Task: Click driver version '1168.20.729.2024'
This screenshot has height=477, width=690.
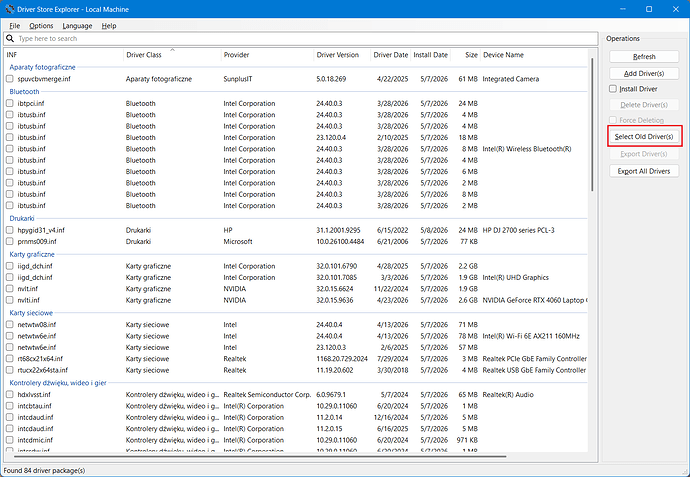Action: pyautogui.click(x=341, y=359)
